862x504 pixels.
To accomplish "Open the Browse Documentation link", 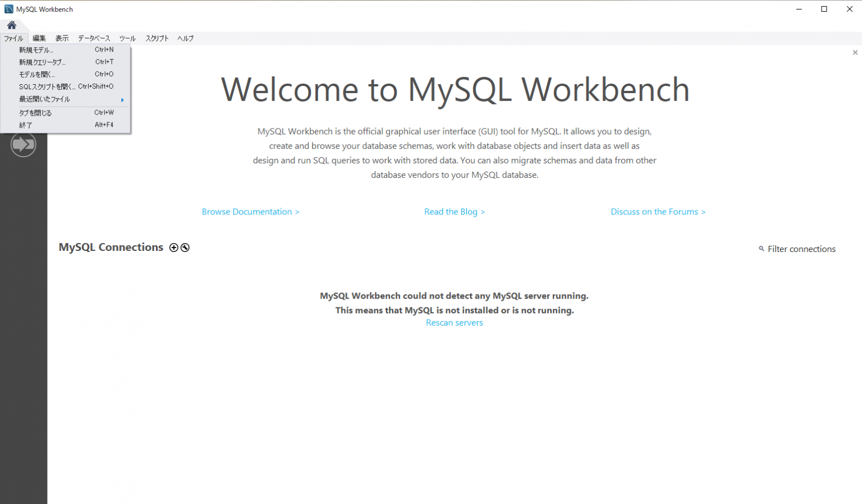I will click(x=250, y=212).
